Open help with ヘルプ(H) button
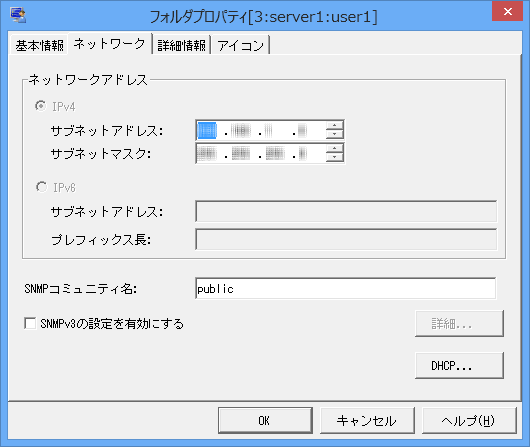Image resolution: width=530 pixels, height=447 pixels. click(469, 420)
